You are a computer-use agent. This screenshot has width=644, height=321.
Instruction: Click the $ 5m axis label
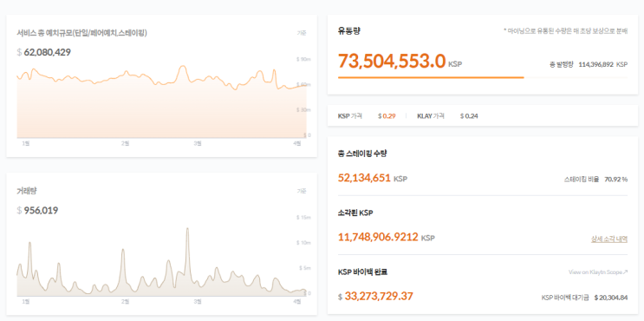tap(304, 268)
